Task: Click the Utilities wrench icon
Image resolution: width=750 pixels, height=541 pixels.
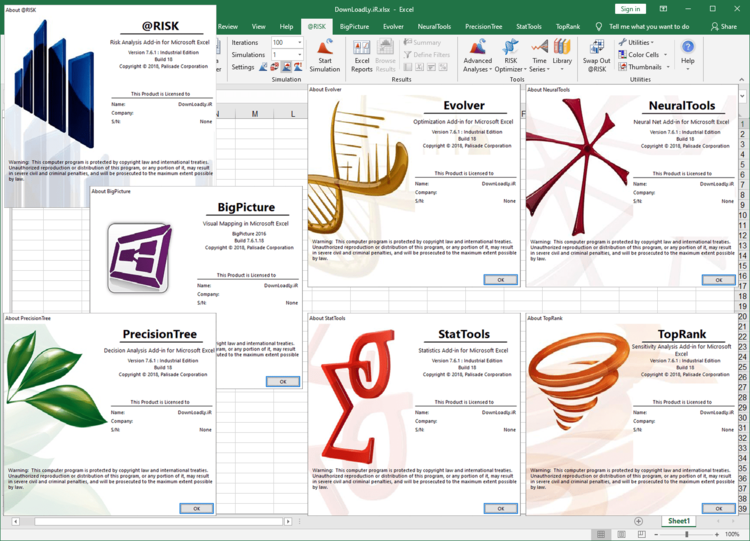Action: pos(622,43)
